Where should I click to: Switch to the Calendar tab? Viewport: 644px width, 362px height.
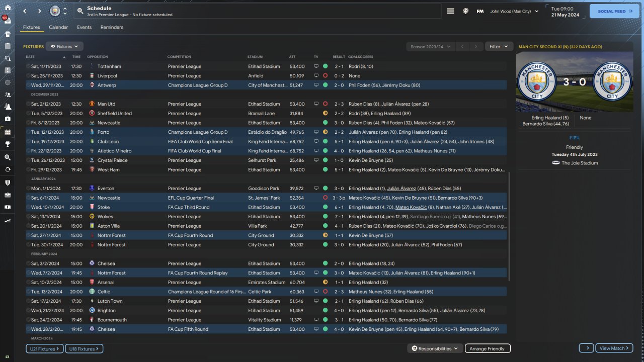[x=58, y=27]
